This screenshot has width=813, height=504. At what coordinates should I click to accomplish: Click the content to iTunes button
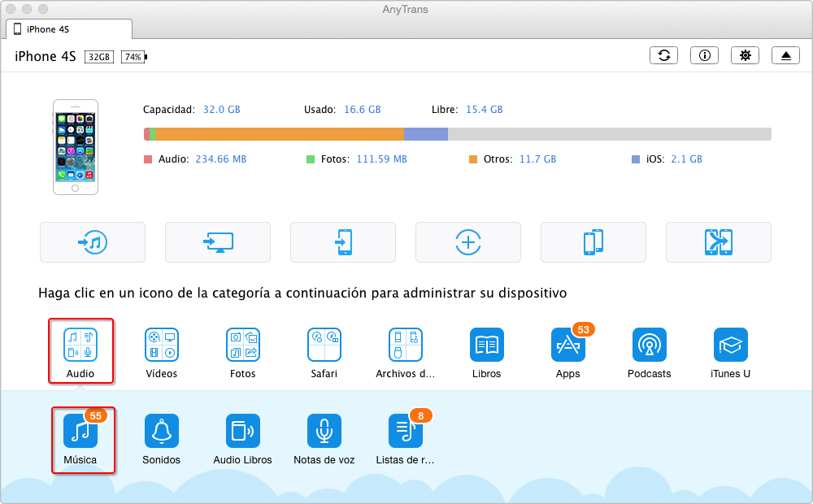(x=93, y=242)
